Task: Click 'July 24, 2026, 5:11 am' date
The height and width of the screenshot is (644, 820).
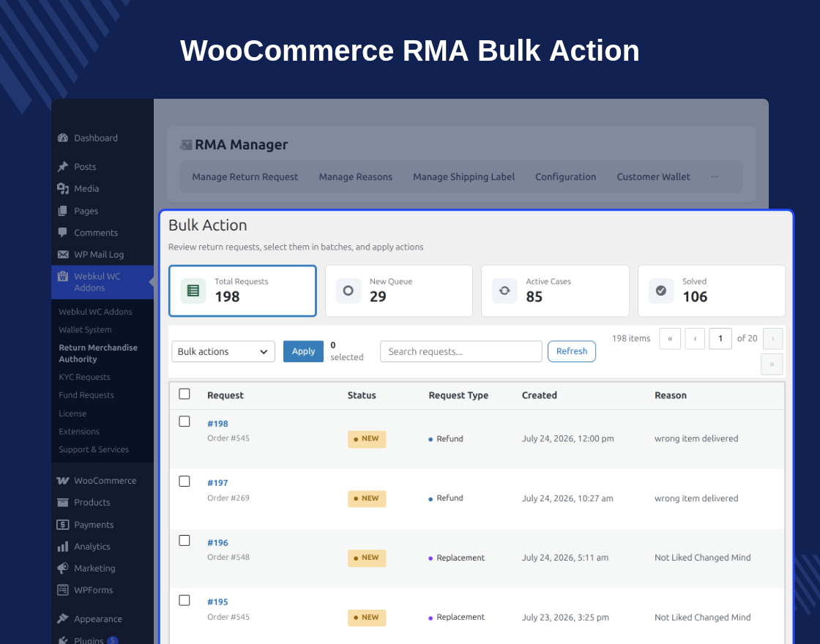Action: pyautogui.click(x=564, y=558)
